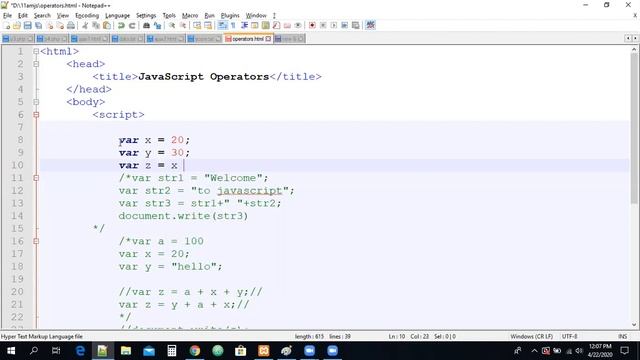This screenshot has height=360, width=640.
Task: Close the operators.html tab with its X
Action: pos(268,39)
